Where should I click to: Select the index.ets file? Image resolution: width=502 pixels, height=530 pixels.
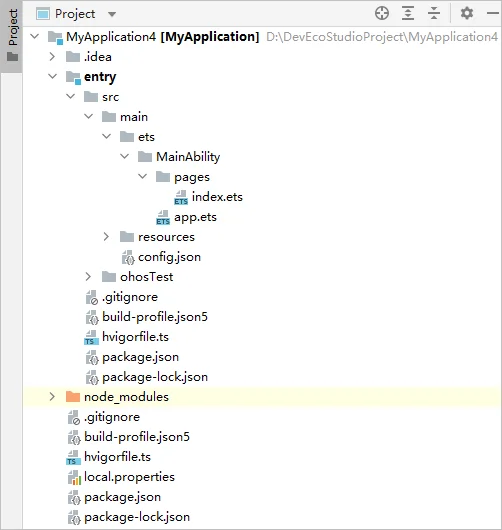pos(208,197)
